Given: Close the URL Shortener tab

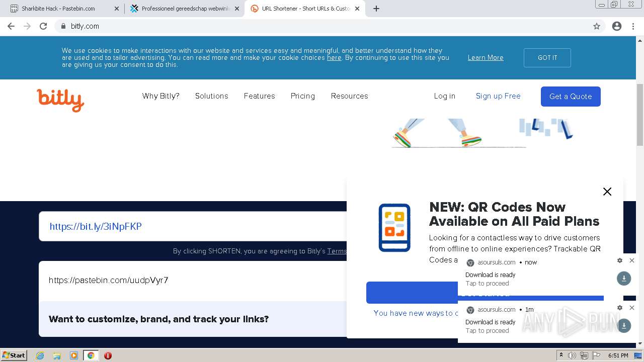Looking at the screenshot, I should point(357,9).
